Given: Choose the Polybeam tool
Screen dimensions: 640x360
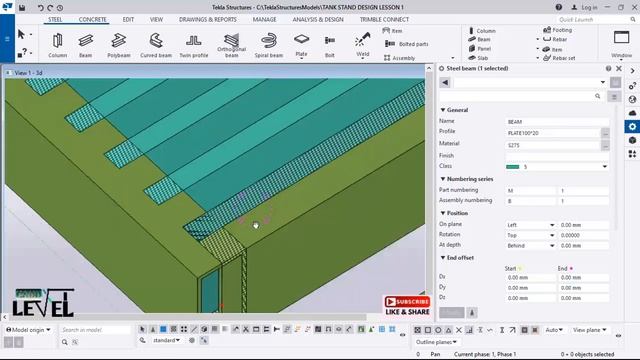Looking at the screenshot, I should point(119,45).
